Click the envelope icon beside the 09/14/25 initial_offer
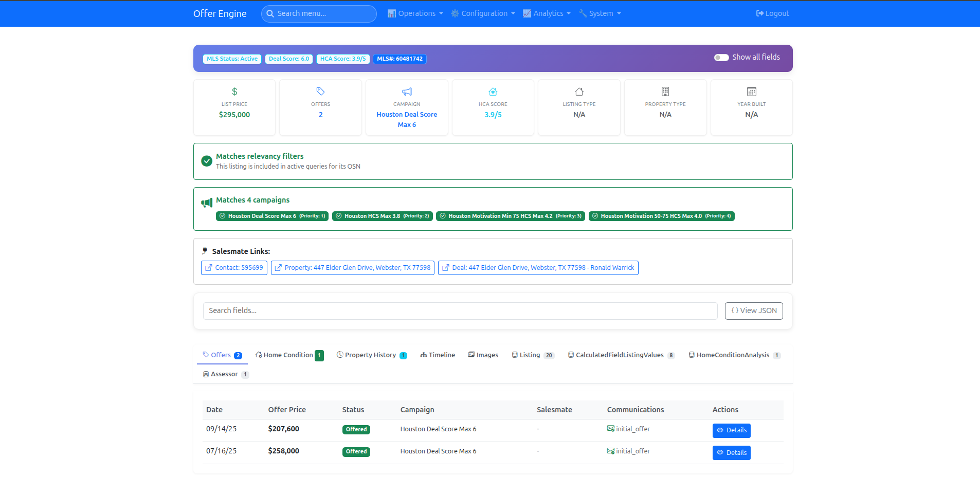980x494 pixels. (611, 429)
